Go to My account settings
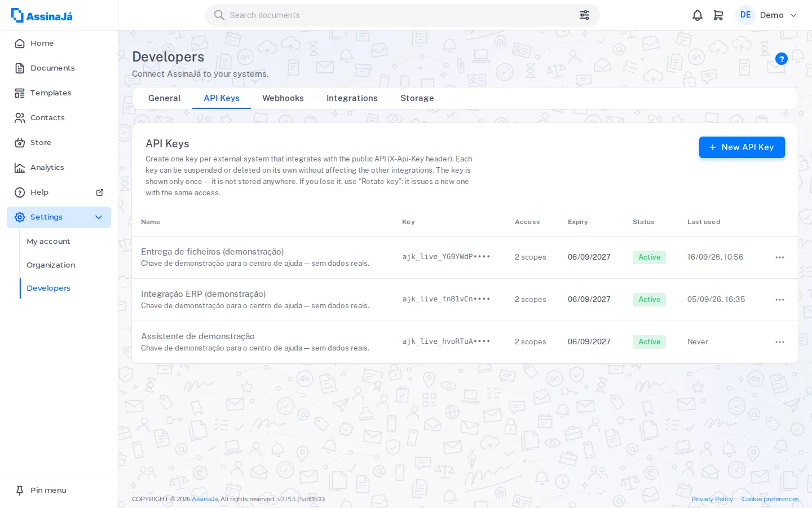This screenshot has height=508, width=812. (x=48, y=242)
